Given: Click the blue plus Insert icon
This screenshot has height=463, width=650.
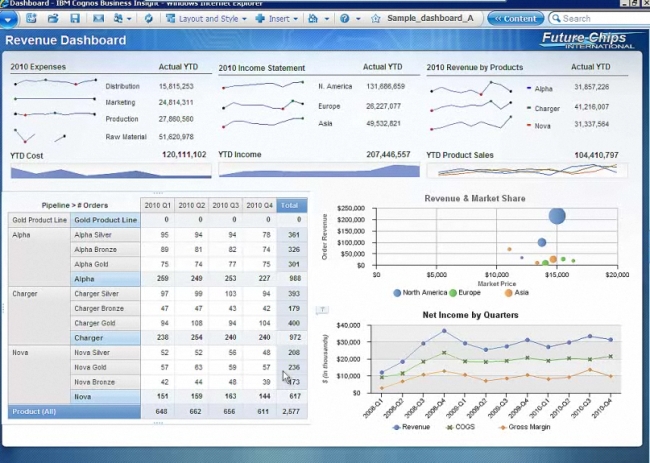Looking at the screenshot, I should coord(260,19).
